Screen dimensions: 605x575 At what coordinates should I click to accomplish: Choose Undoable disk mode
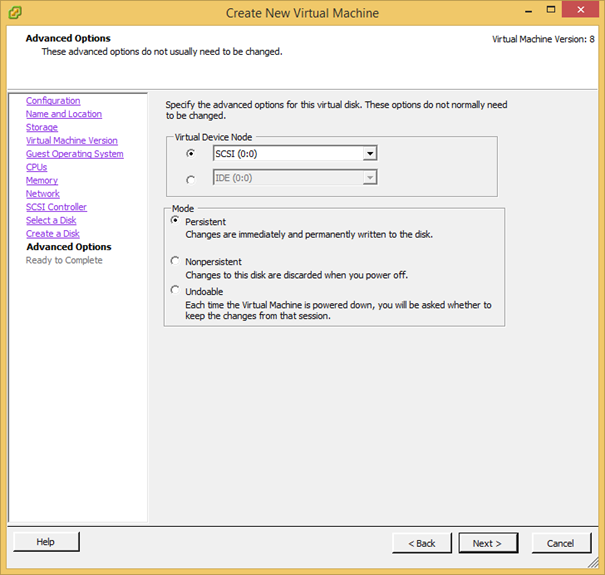click(x=175, y=290)
